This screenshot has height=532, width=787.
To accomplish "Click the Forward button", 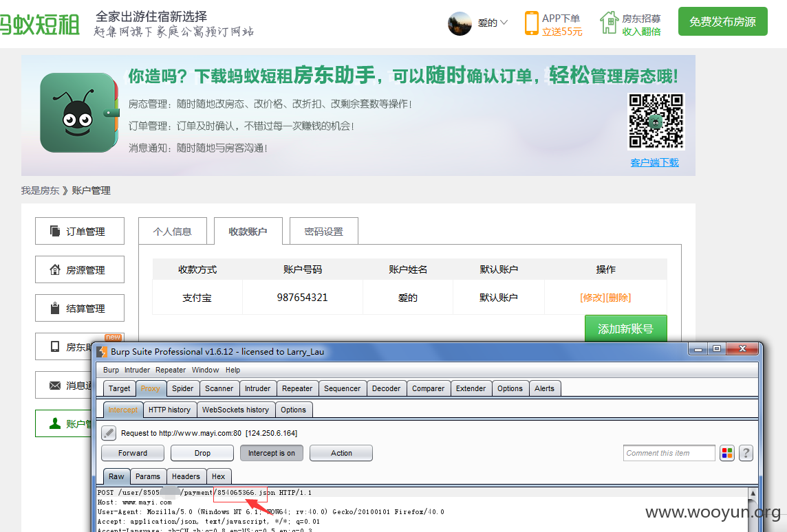I will click(133, 453).
